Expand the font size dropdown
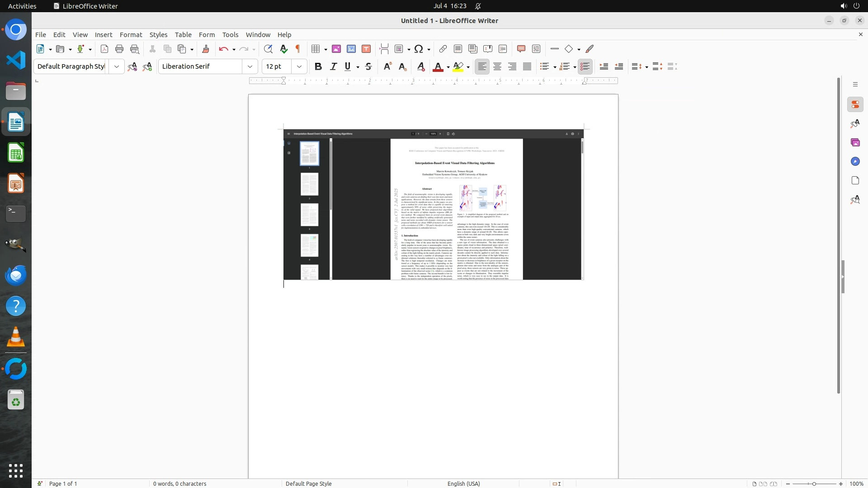The height and width of the screenshot is (488, 868). [299, 66]
